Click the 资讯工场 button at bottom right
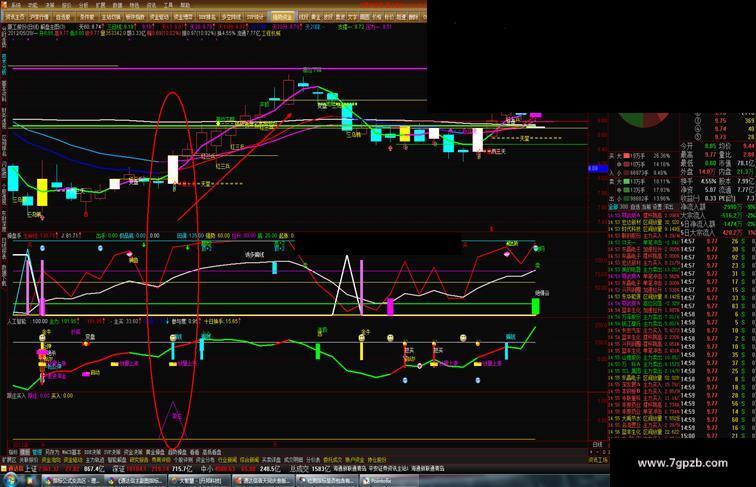 [598, 460]
